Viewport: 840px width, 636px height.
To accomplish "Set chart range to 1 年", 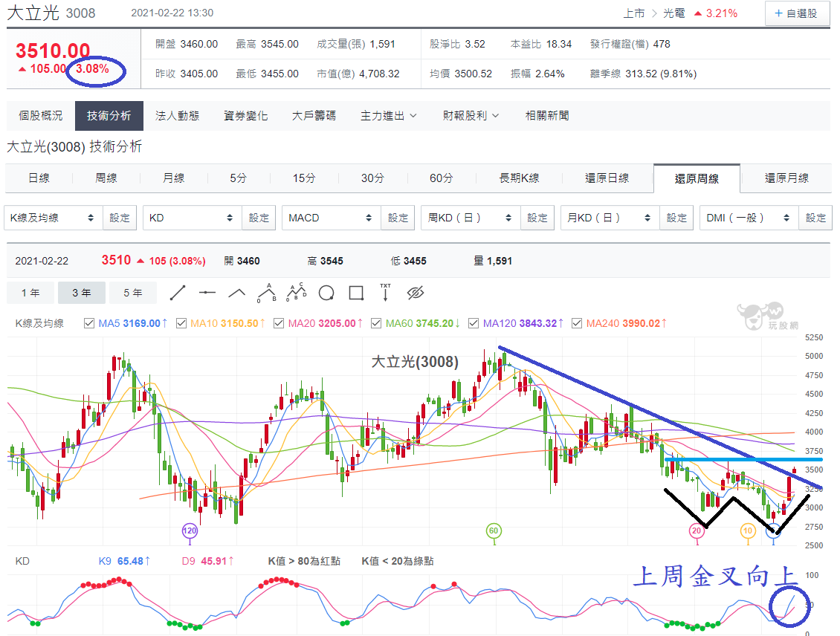I will [x=30, y=293].
